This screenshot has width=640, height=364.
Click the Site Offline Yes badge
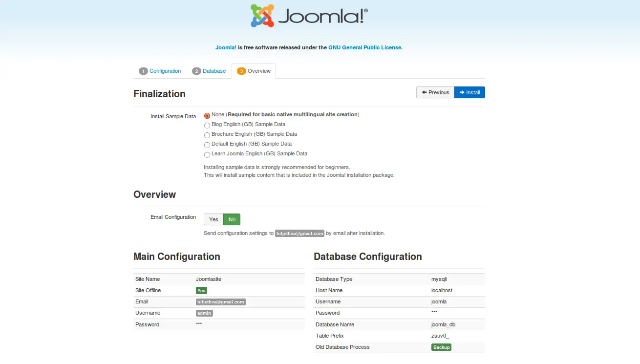click(x=201, y=290)
